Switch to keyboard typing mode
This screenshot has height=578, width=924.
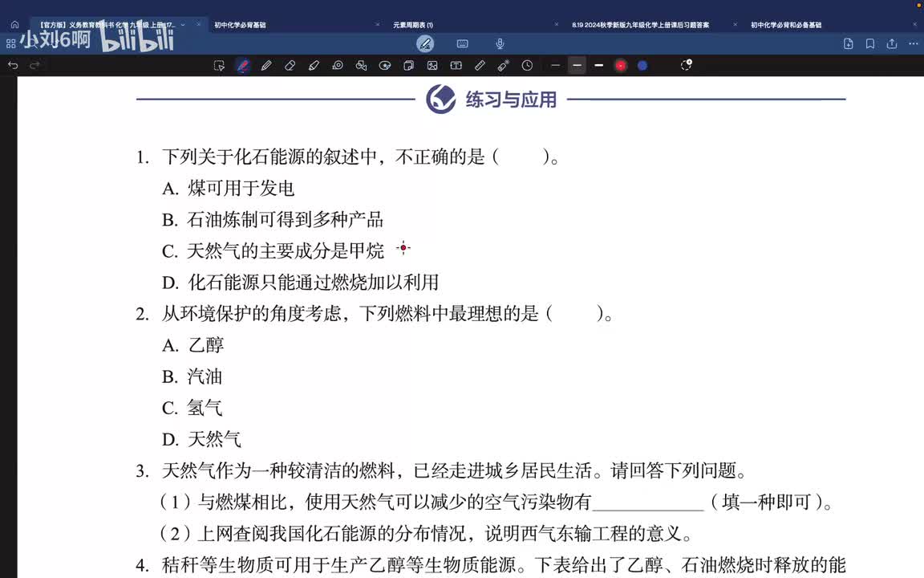463,43
